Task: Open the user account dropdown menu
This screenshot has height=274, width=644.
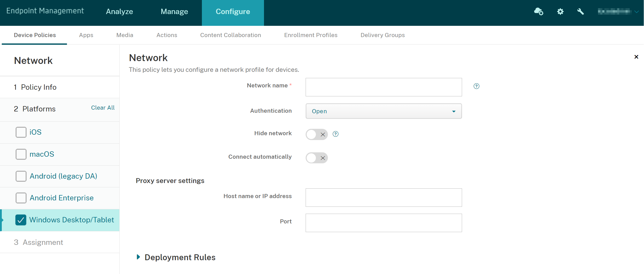Action: [618, 12]
